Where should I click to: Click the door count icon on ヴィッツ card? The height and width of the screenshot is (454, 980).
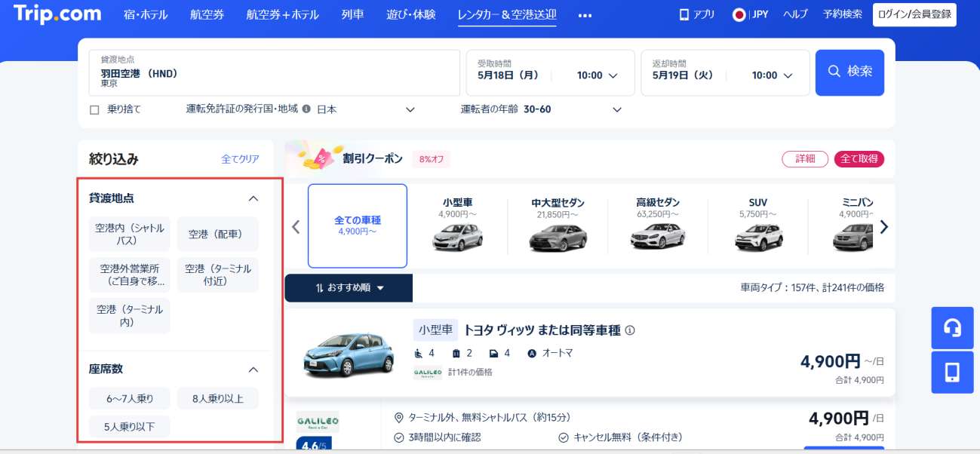click(493, 353)
